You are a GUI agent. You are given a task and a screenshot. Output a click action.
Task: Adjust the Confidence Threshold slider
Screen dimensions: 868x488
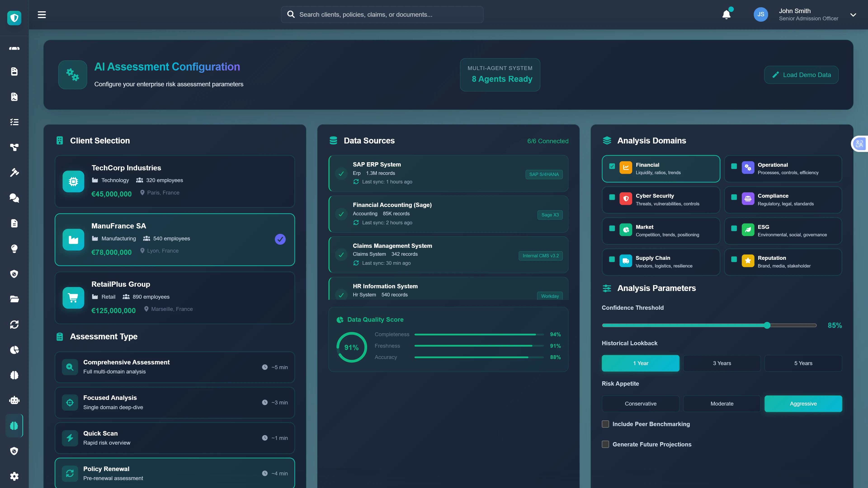[x=767, y=325]
